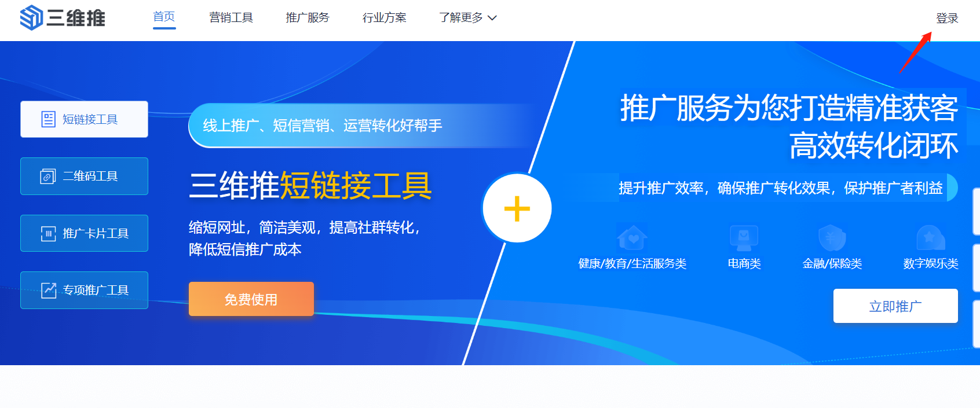
Task: Open the 行业方案 menu
Action: pos(385,18)
